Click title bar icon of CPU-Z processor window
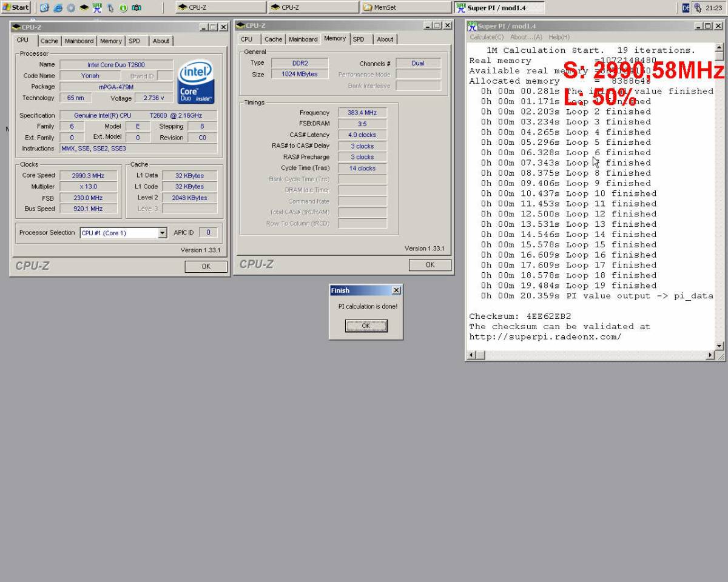 [16, 27]
